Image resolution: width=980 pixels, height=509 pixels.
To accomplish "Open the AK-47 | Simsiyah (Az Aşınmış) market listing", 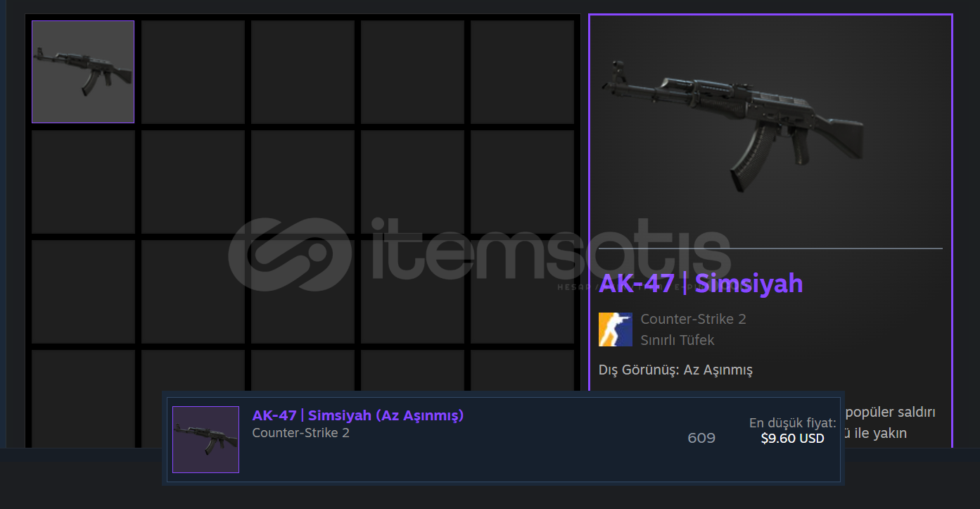I will [x=503, y=439].
